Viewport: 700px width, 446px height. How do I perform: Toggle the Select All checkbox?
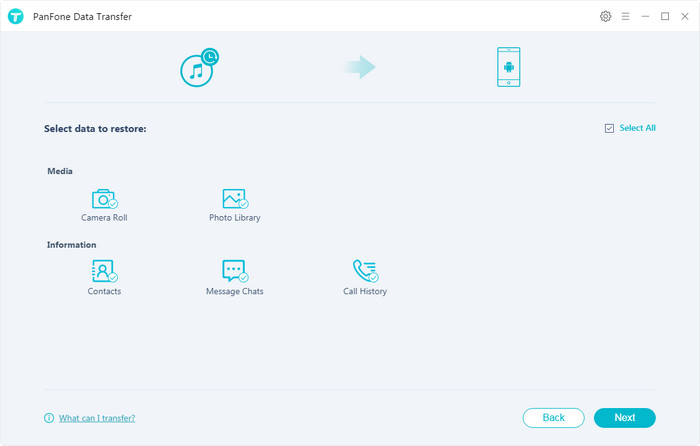click(x=609, y=129)
